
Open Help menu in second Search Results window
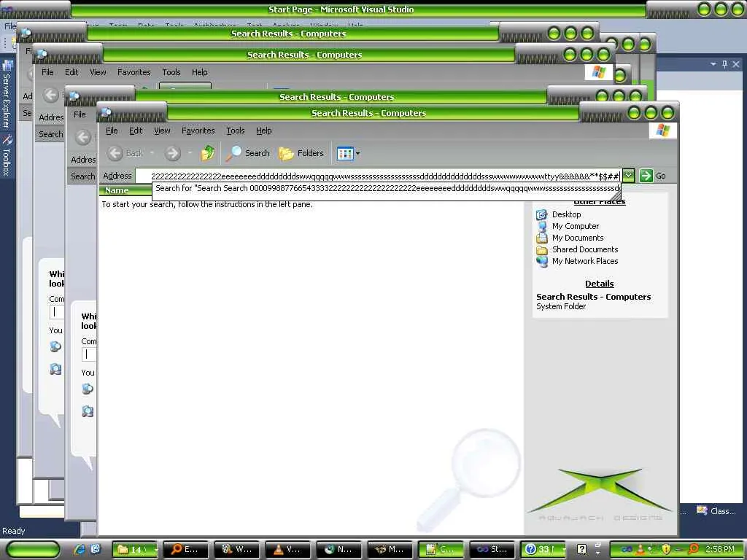(200, 72)
